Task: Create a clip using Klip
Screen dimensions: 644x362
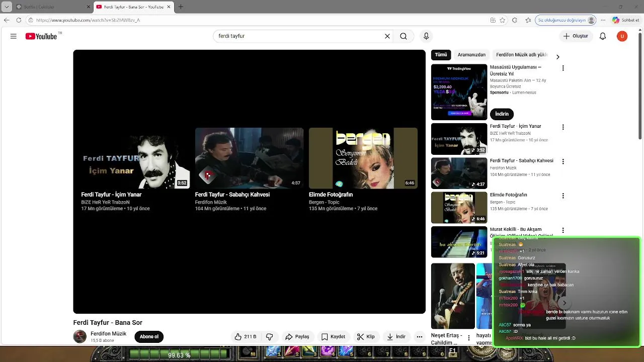Action: coord(366,337)
